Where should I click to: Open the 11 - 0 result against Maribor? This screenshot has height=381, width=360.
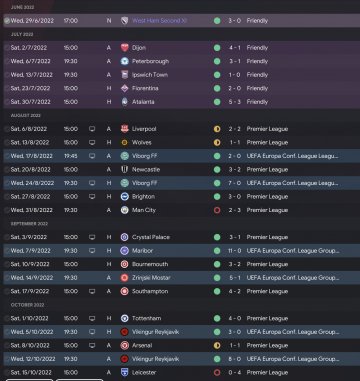(x=235, y=251)
